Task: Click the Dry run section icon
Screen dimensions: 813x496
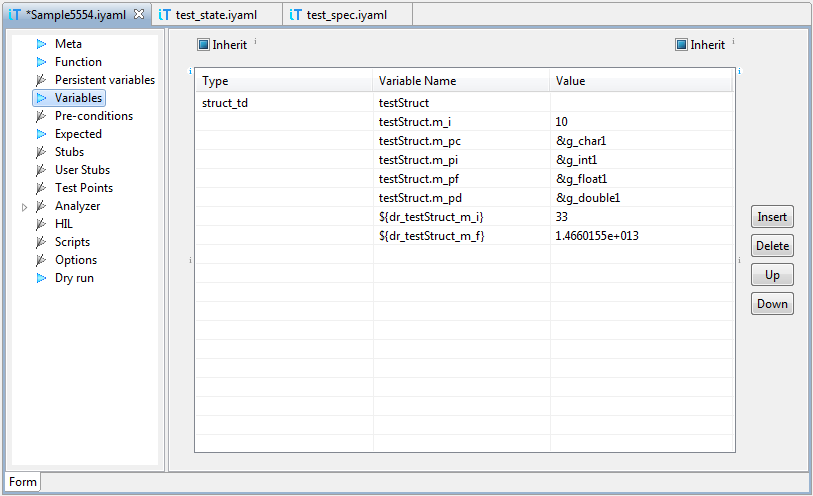Action: tap(41, 278)
